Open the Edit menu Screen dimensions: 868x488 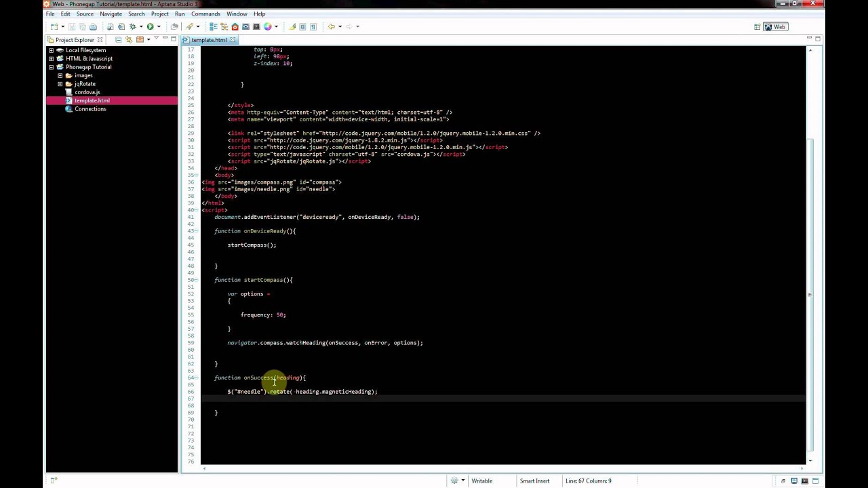(65, 14)
